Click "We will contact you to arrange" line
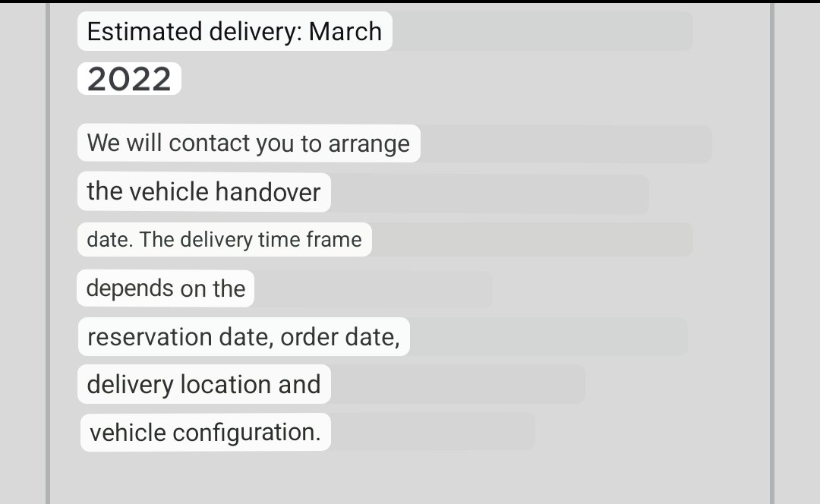 pyautogui.click(x=248, y=143)
